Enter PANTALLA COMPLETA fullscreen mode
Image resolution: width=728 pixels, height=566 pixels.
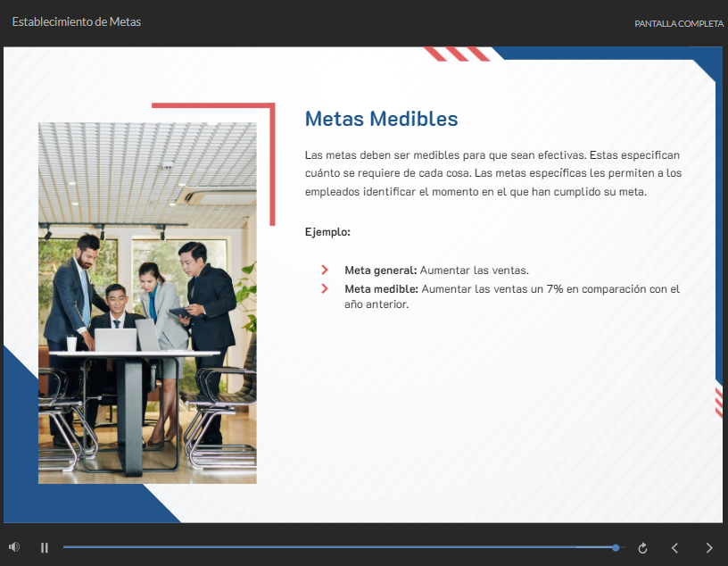point(679,24)
